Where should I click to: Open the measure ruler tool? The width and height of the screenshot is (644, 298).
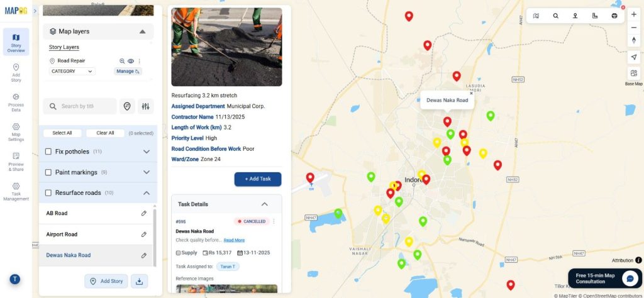click(595, 16)
